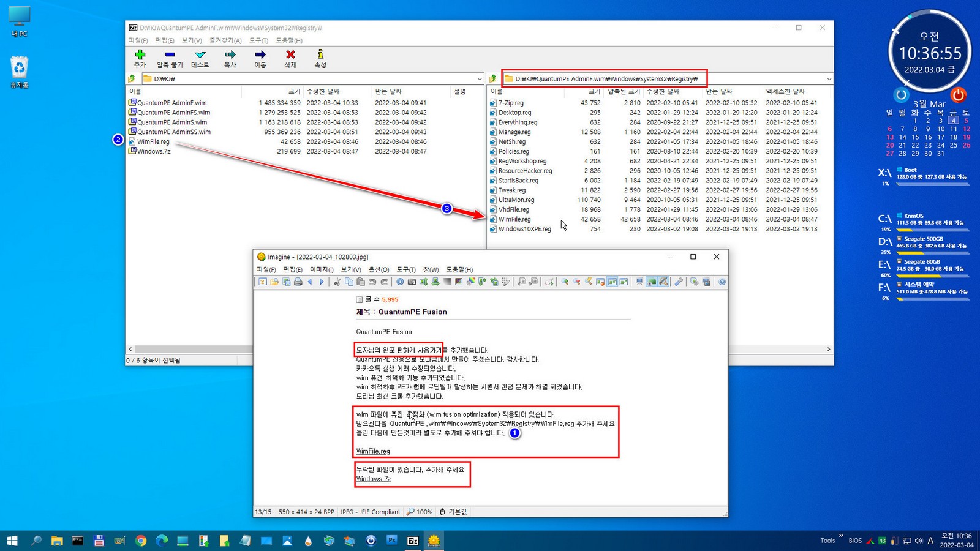
Task: Click the undo icon in Imagine toolbar
Action: pos(372,282)
